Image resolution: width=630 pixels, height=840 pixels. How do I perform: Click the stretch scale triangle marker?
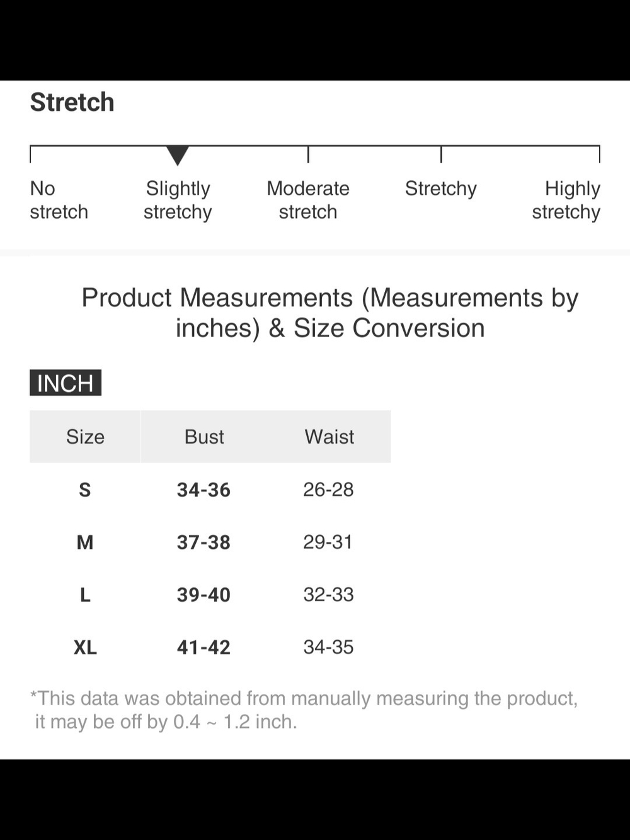tap(178, 155)
